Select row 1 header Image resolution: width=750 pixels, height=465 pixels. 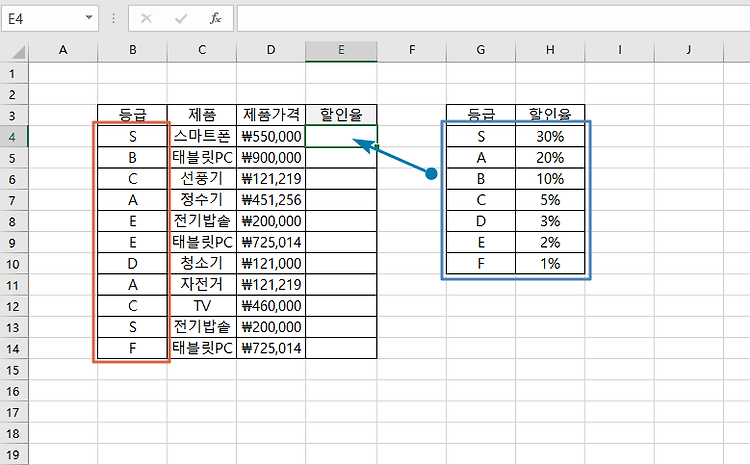click(x=14, y=74)
